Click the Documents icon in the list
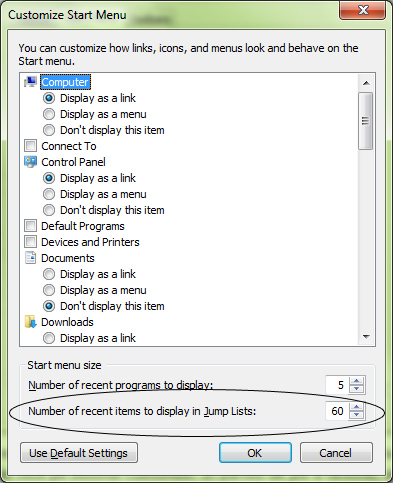 (x=30, y=258)
